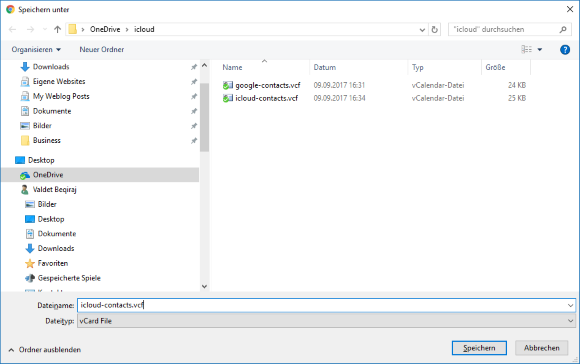This screenshot has height=364, width=580.
Task: Open the Gespeicherte Spiele folder
Action: (69, 278)
